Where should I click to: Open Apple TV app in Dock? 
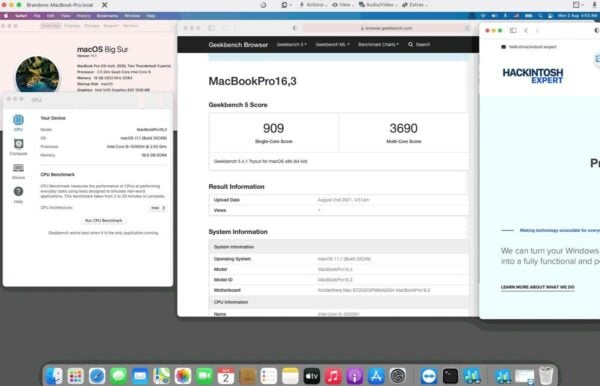312,376
